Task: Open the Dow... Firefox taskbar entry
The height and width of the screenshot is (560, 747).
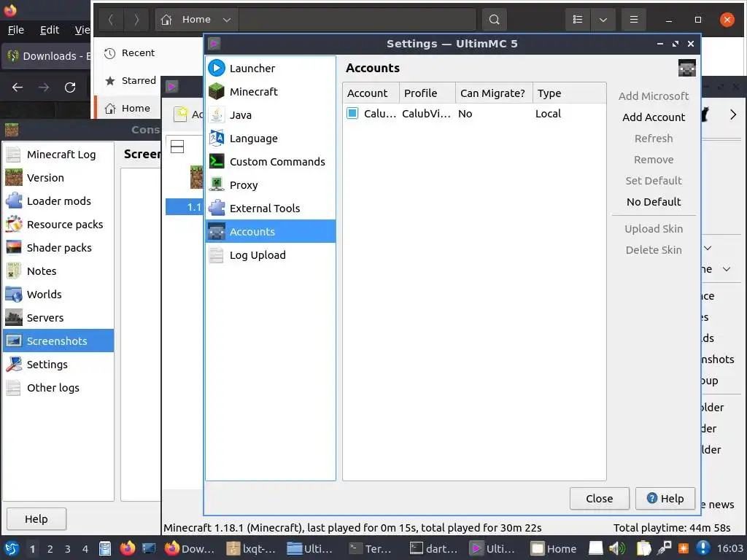Action: click(x=190, y=549)
